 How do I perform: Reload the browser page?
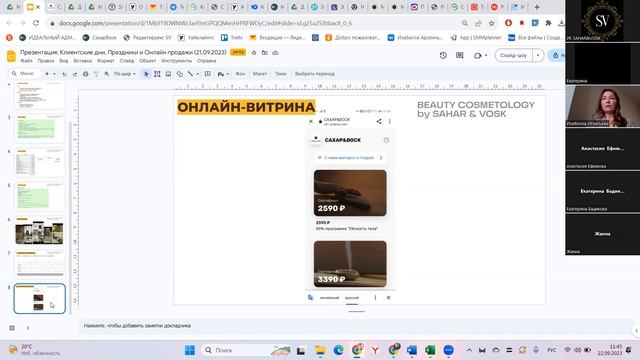pos(36,23)
